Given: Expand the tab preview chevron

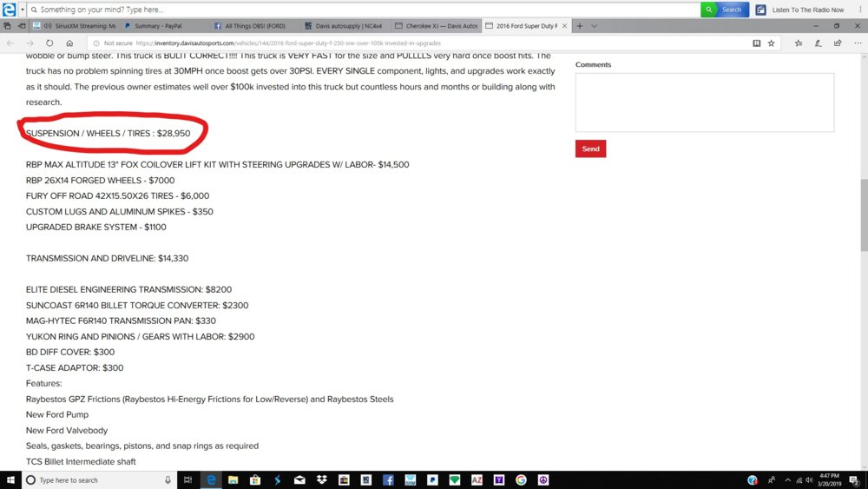Looking at the screenshot, I should coord(594,26).
